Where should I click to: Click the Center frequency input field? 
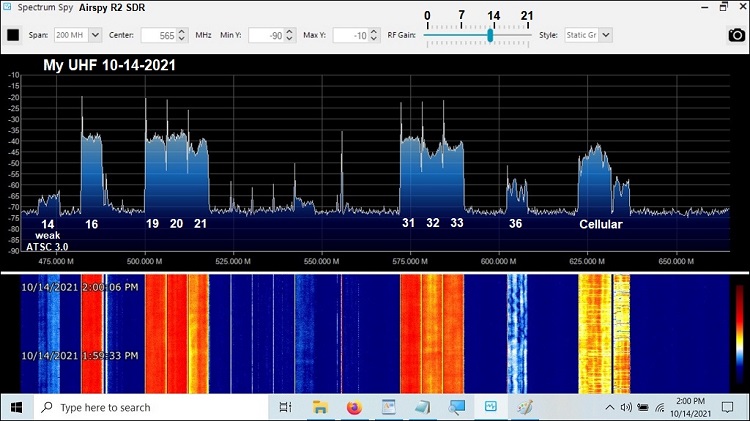158,35
